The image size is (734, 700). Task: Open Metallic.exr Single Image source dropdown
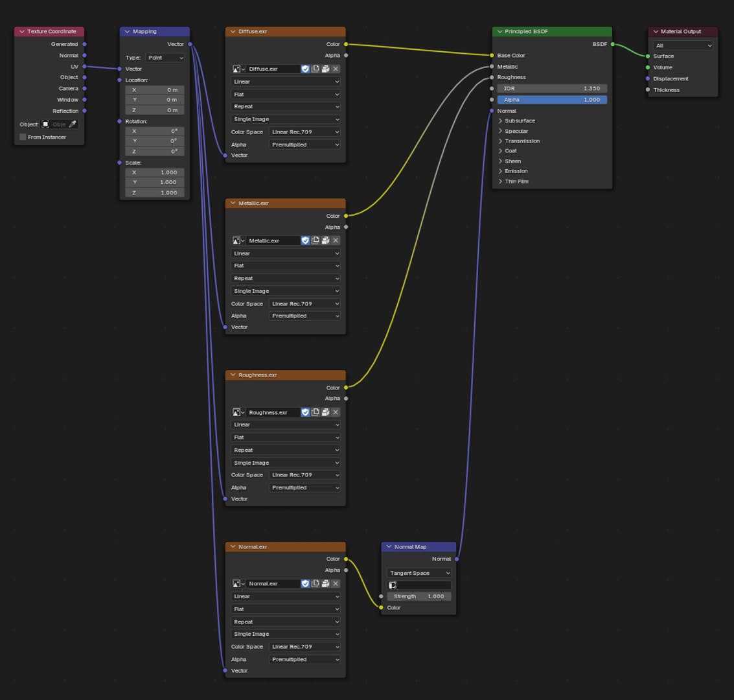point(286,291)
